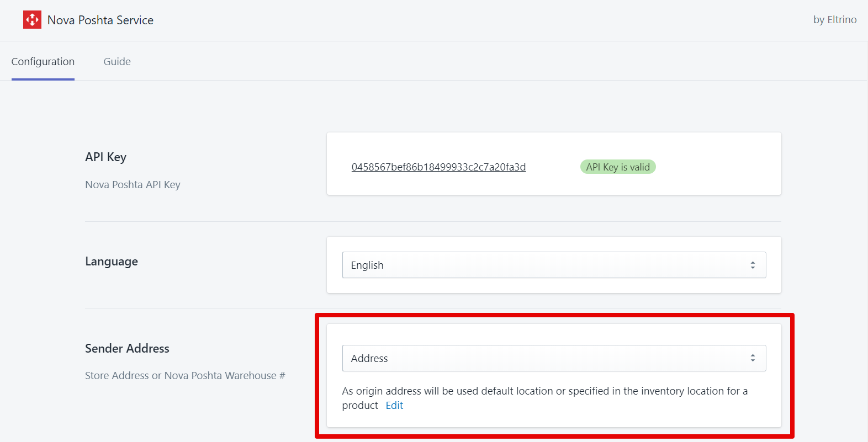Click the 'Sender Address' section heading
The image size is (868, 442).
pyautogui.click(x=128, y=349)
